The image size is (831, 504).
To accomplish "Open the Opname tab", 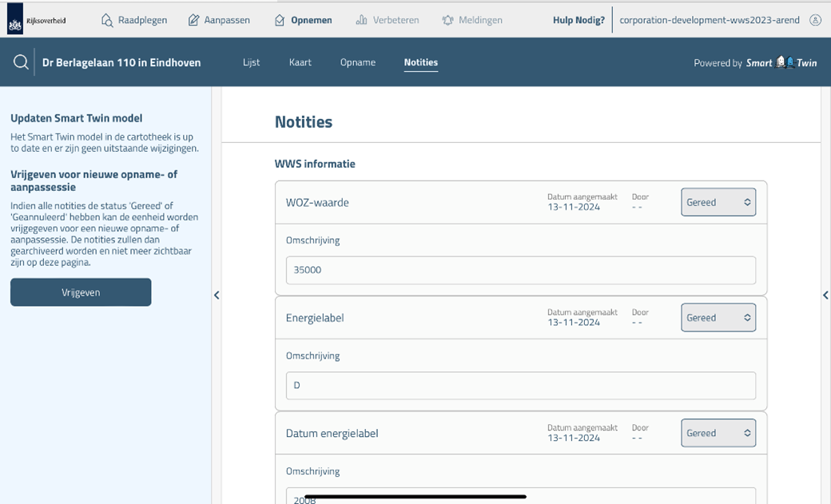I will [357, 62].
